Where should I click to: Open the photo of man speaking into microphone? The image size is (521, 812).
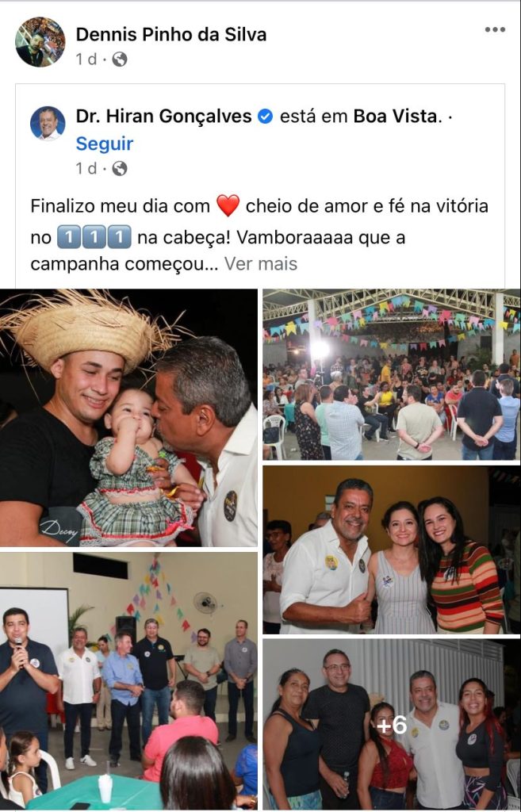tap(128, 681)
